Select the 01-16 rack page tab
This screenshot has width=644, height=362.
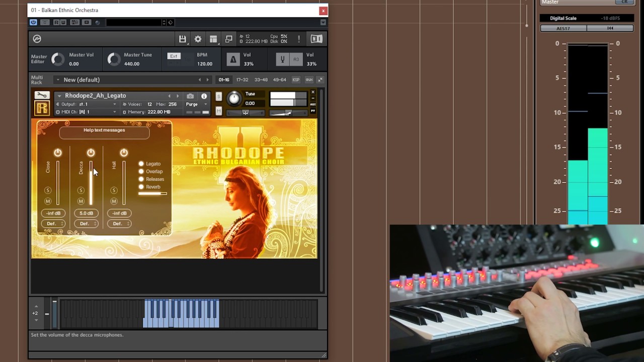click(224, 79)
